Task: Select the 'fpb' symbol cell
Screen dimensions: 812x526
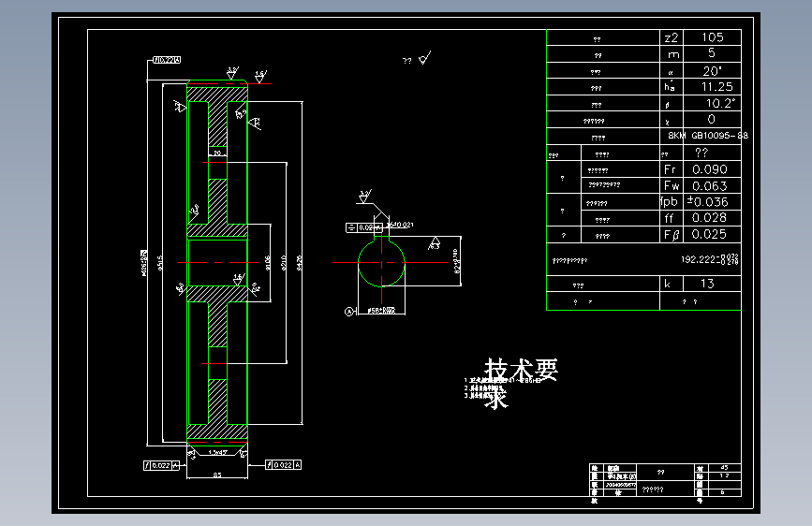Action: point(672,202)
